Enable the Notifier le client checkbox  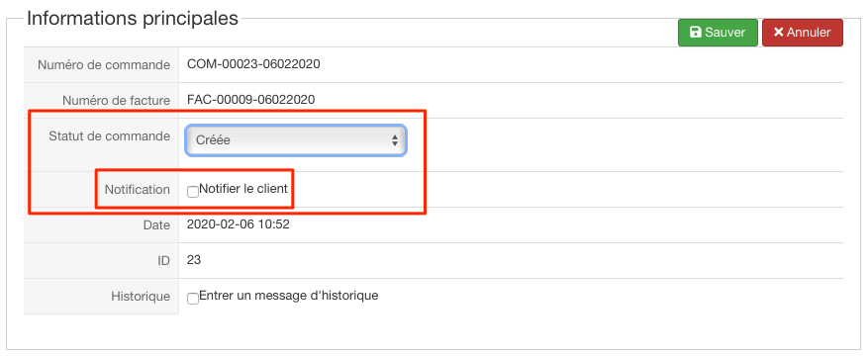point(193,192)
